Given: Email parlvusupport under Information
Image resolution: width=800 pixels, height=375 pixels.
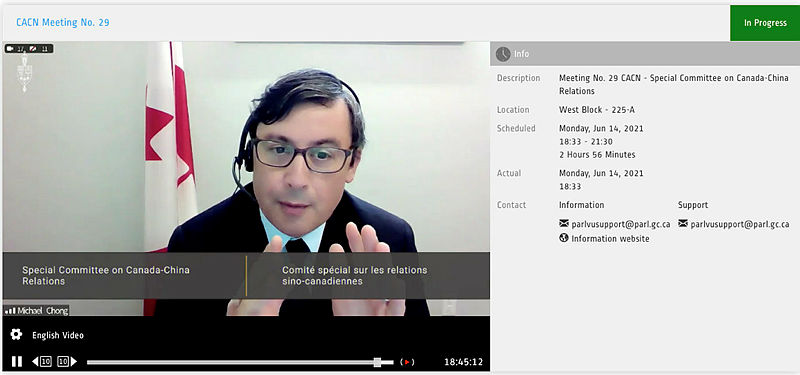Looking at the screenshot, I should pyautogui.click(x=621, y=224).
